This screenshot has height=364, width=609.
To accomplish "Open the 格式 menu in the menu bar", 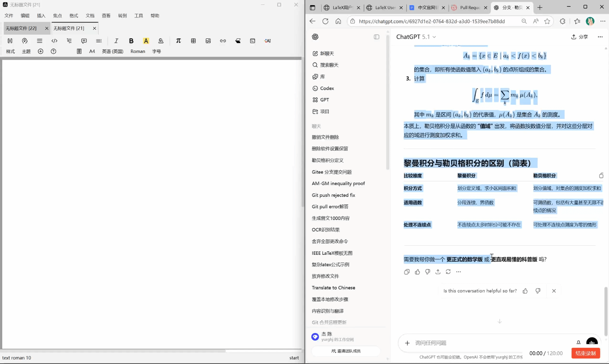I will (x=74, y=16).
